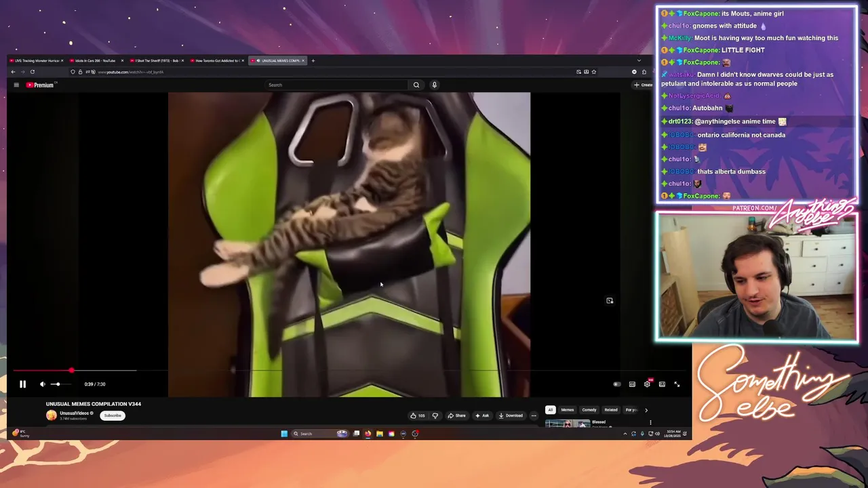Open the player settings gear
Screen dimensions: 868x488
(x=647, y=384)
